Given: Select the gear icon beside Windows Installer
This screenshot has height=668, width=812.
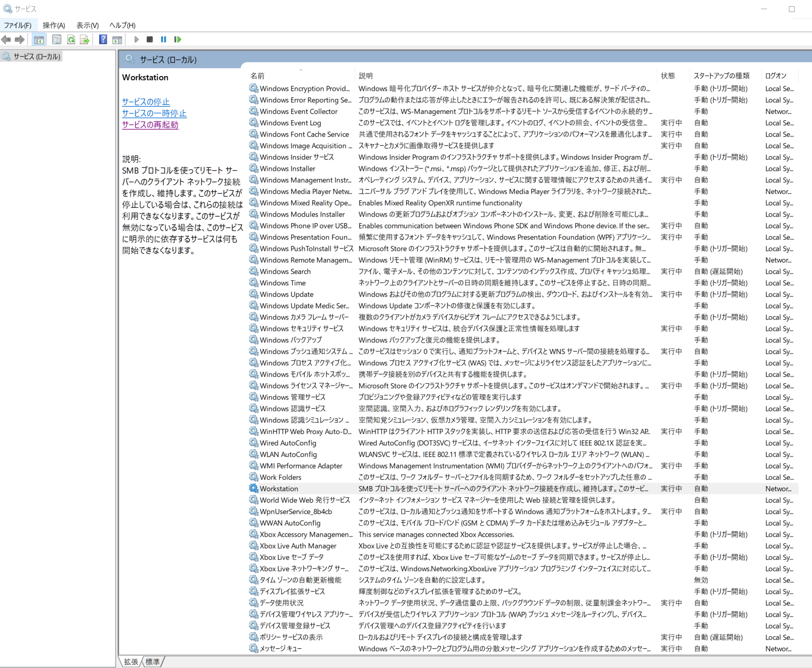Looking at the screenshot, I should click(x=254, y=168).
